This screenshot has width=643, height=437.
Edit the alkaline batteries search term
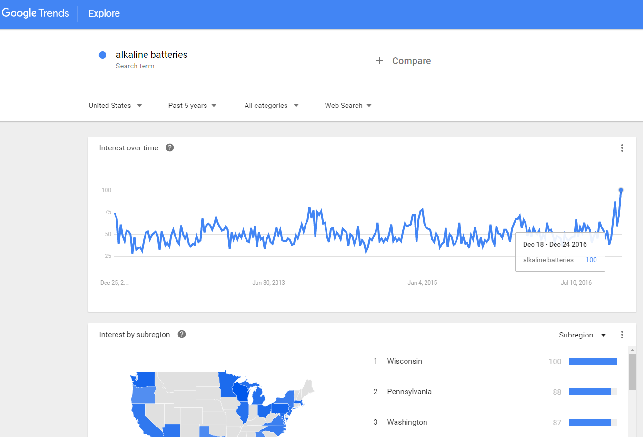151,54
